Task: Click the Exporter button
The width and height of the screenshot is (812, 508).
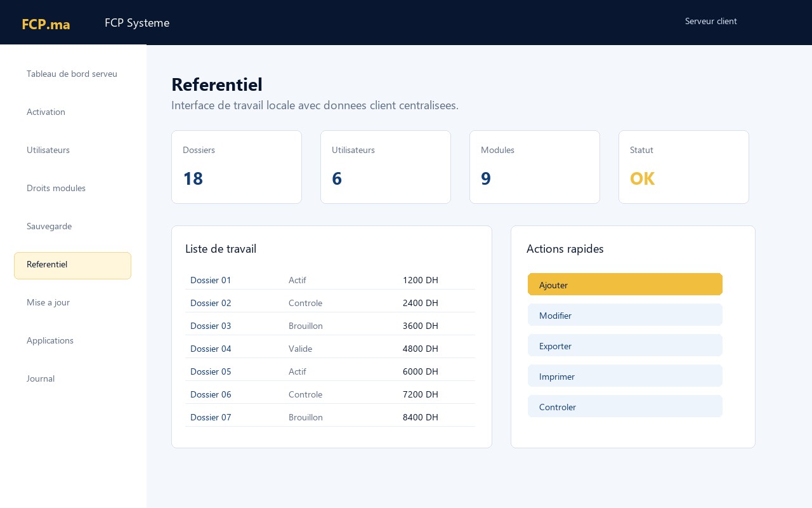Action: click(625, 345)
